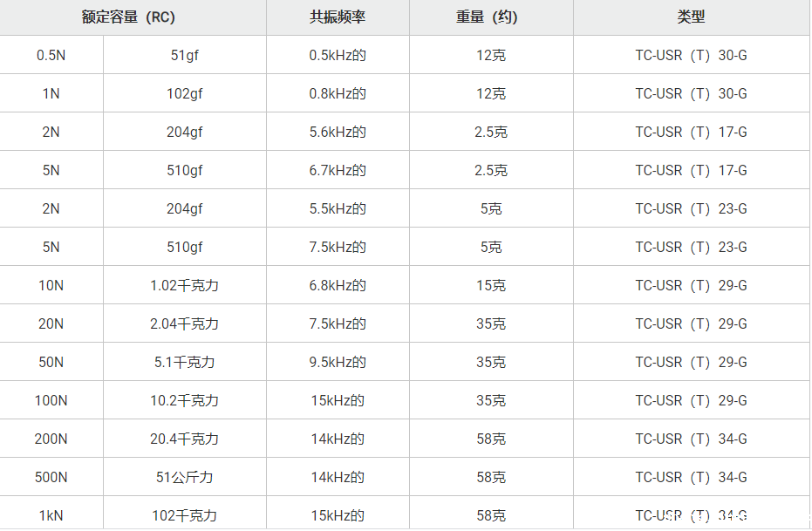Click the 15克 weight cell
812x531 pixels.
[491, 285]
